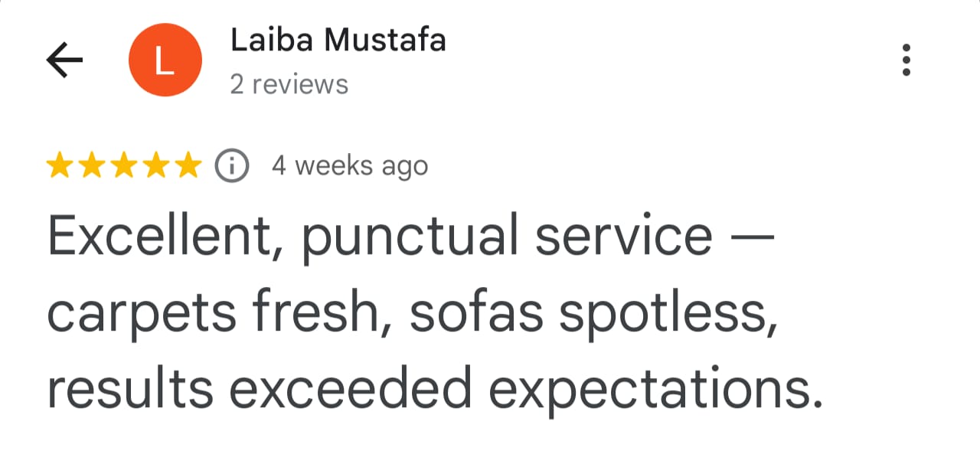Open the three-dot more options menu
Image resolution: width=980 pixels, height=457 pixels.
pos(906,60)
